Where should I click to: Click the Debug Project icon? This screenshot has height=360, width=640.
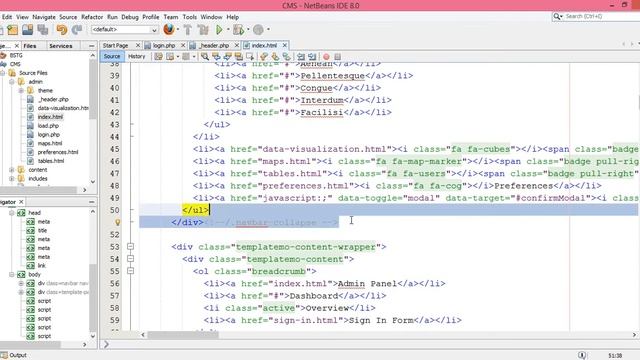238,29
